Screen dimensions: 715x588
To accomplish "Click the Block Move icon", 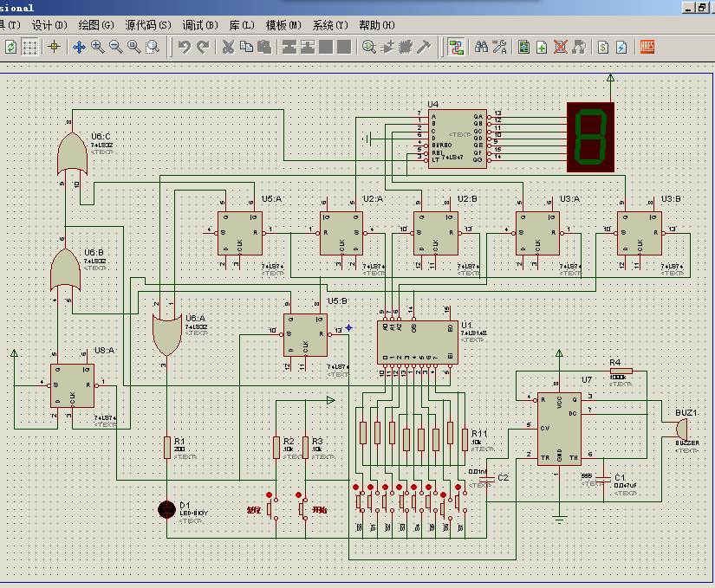I will 308,47.
